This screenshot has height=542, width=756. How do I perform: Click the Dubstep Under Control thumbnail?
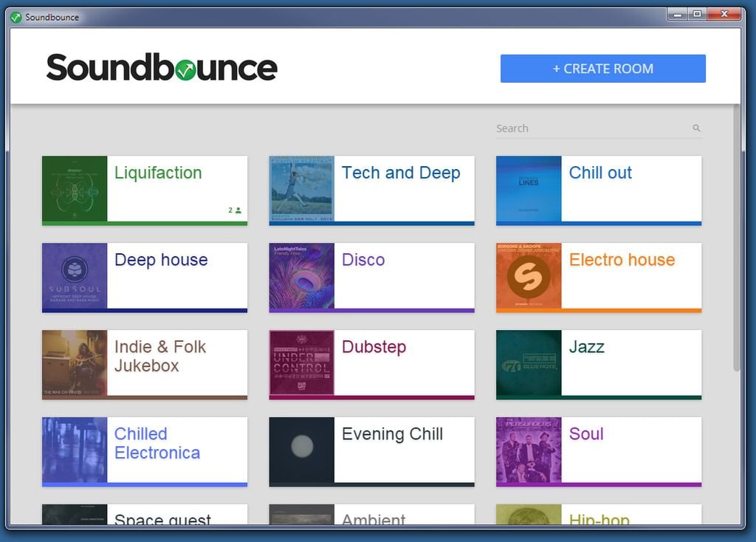(x=302, y=363)
